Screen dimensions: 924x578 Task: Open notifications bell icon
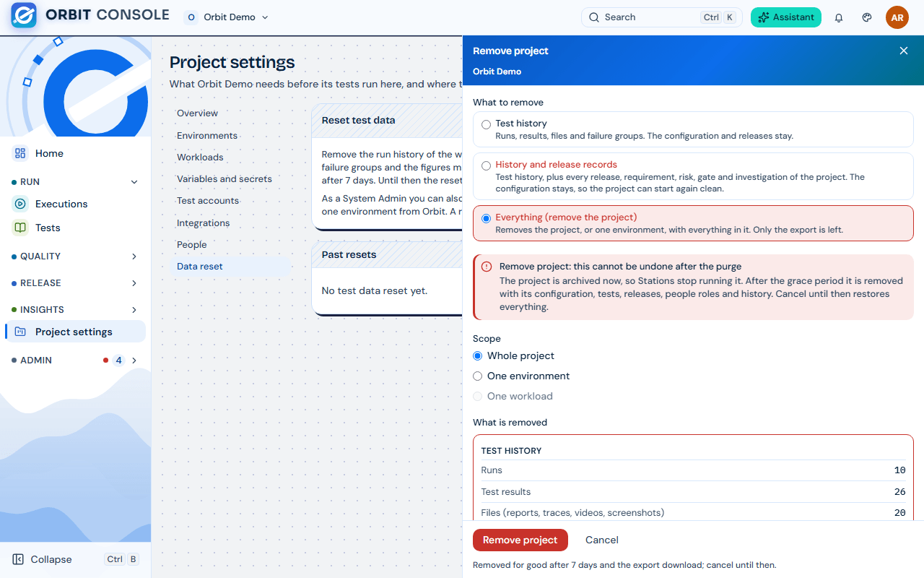tap(839, 17)
